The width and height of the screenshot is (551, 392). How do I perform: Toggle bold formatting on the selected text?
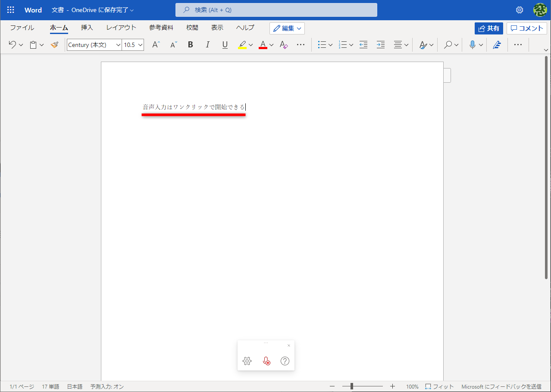coord(190,44)
